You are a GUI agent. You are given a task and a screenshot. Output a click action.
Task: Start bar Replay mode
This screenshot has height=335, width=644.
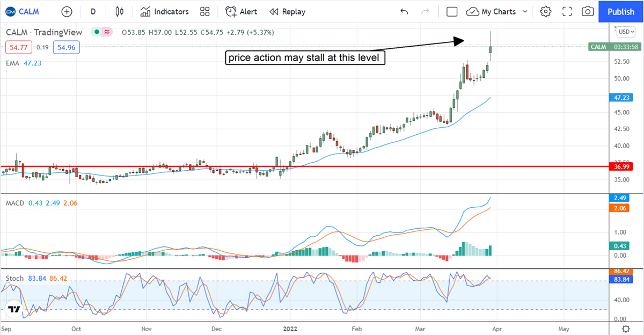(287, 11)
